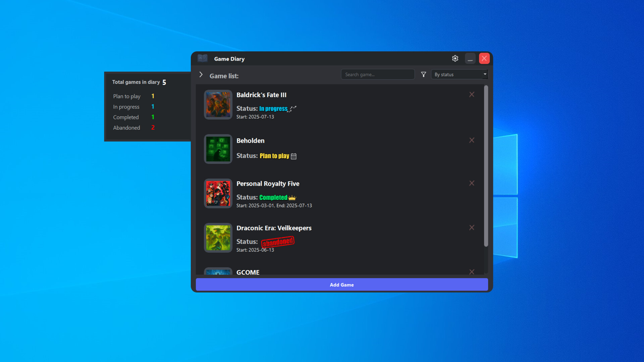The height and width of the screenshot is (362, 644).
Task: Click the Search game input field
Action: (x=378, y=74)
